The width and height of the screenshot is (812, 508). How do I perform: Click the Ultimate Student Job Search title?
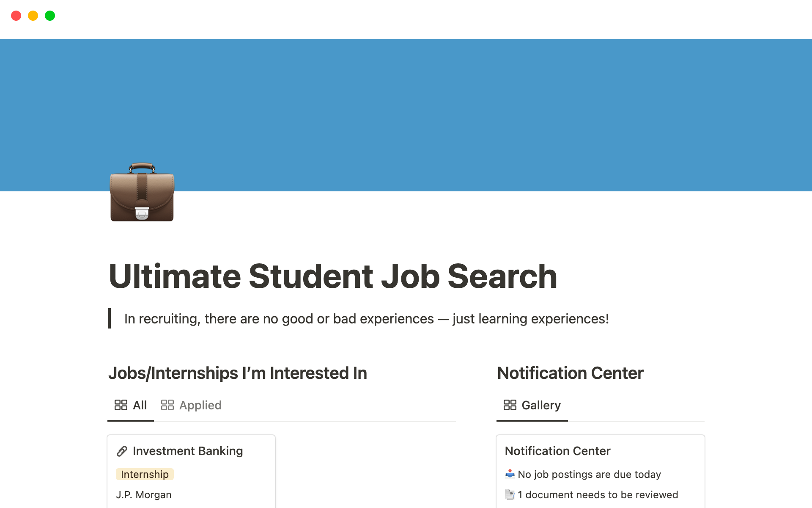click(x=333, y=276)
